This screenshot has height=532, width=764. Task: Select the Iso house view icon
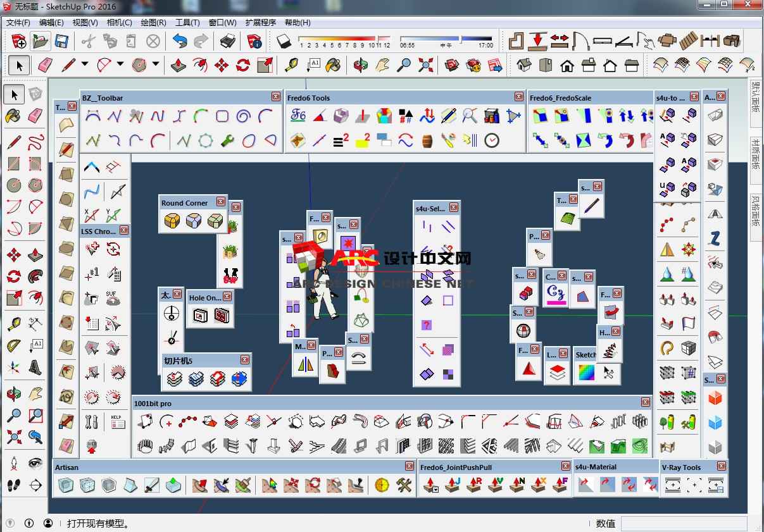pos(524,65)
